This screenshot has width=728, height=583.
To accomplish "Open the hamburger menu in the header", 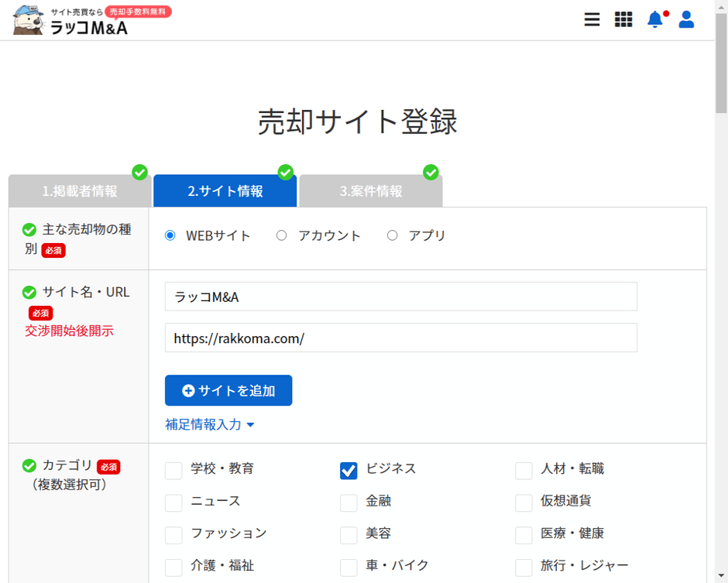I will 592,19.
